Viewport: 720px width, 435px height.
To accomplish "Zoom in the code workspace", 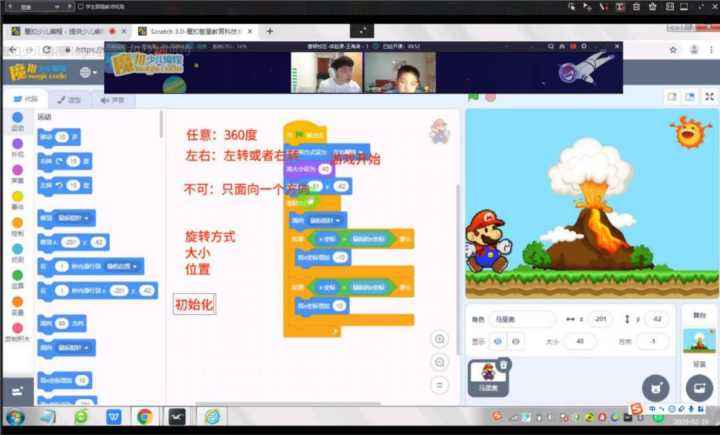I will (439, 339).
